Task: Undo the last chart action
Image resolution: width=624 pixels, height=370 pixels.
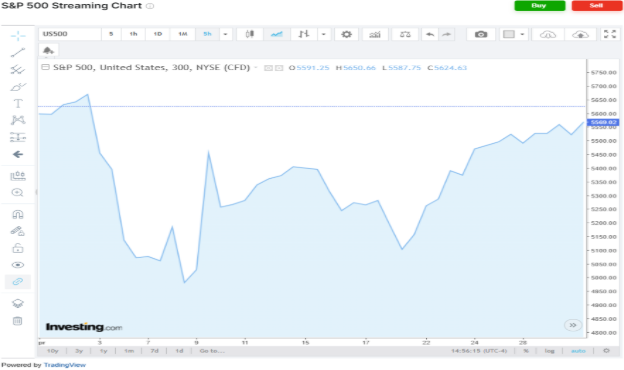Action: click(x=430, y=34)
